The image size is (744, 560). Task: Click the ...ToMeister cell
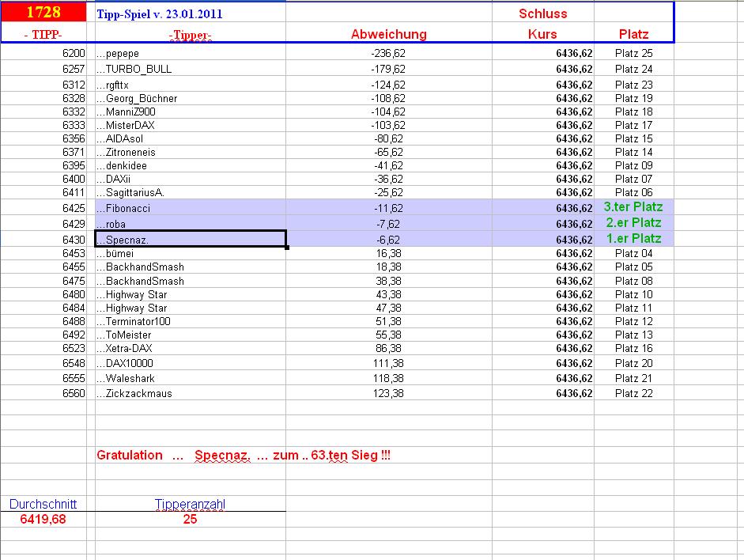(x=191, y=335)
